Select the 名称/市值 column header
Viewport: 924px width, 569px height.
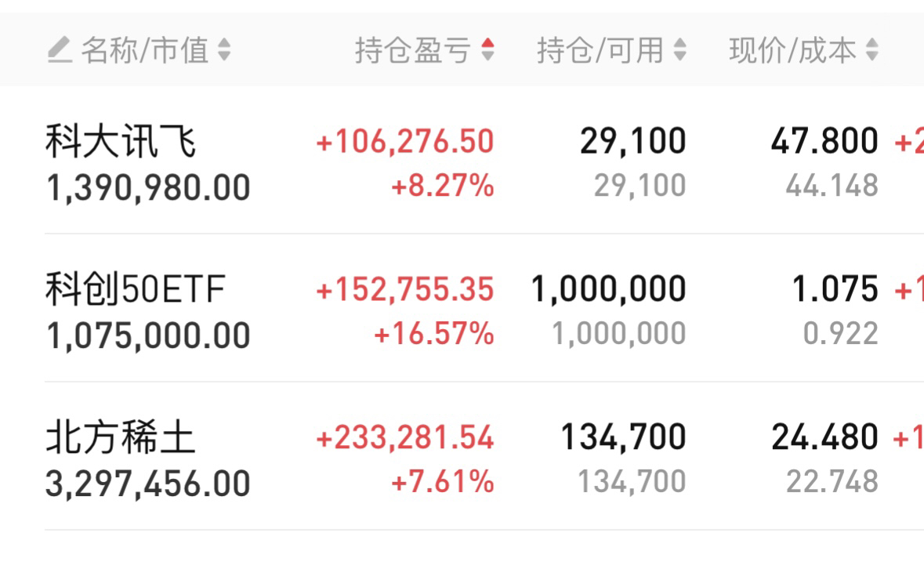pyautogui.click(x=145, y=50)
